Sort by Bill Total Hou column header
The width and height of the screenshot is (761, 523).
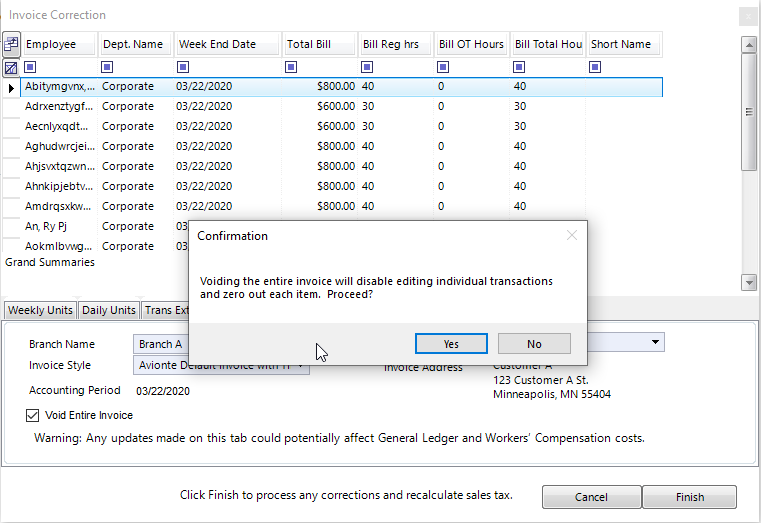click(x=547, y=44)
